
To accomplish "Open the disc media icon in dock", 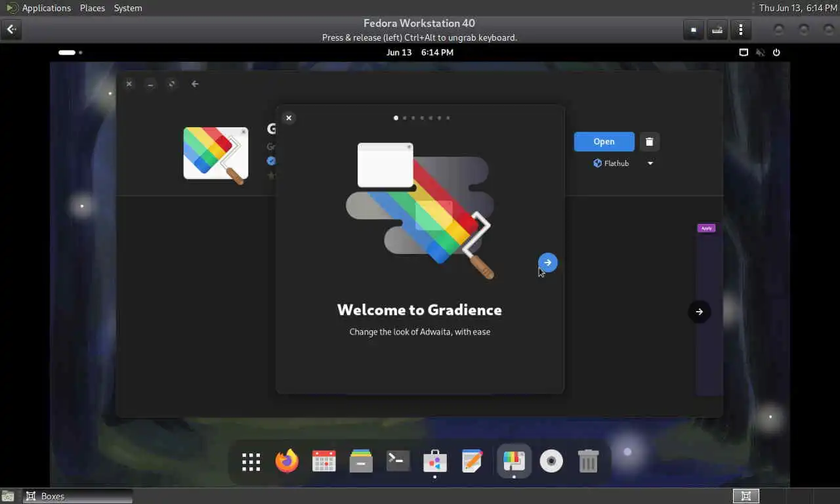I will coord(551,461).
